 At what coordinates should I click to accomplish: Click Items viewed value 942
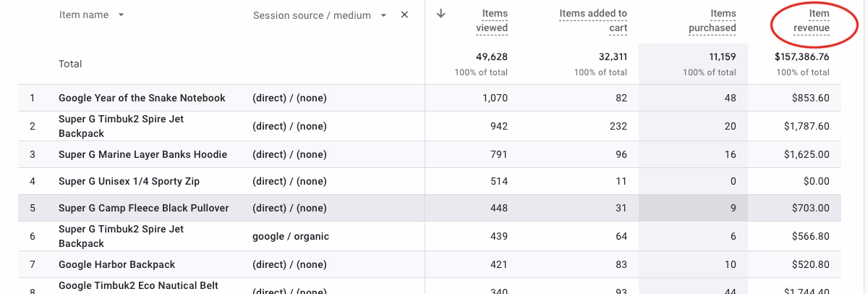[x=499, y=126]
